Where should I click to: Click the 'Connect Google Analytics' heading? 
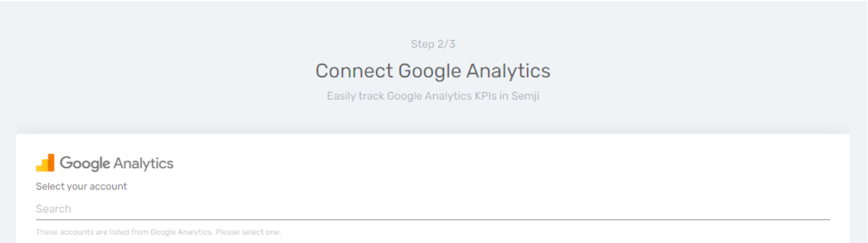coord(433,71)
